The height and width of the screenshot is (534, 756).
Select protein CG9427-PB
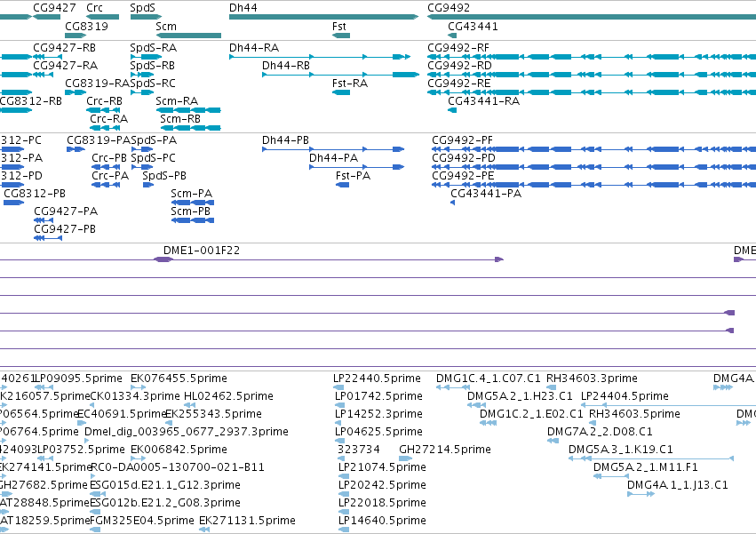point(48,238)
